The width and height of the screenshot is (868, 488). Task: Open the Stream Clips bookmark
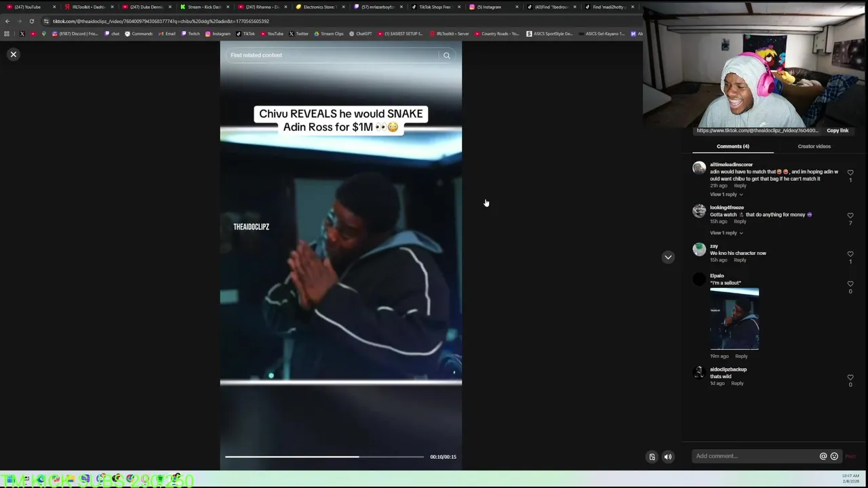point(329,34)
